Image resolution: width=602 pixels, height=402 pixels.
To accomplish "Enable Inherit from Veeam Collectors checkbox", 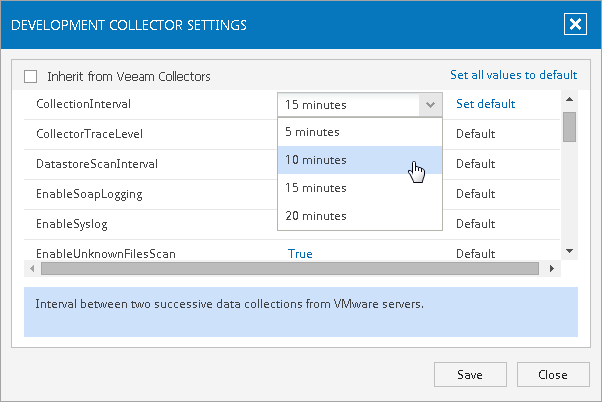I will coord(31,76).
